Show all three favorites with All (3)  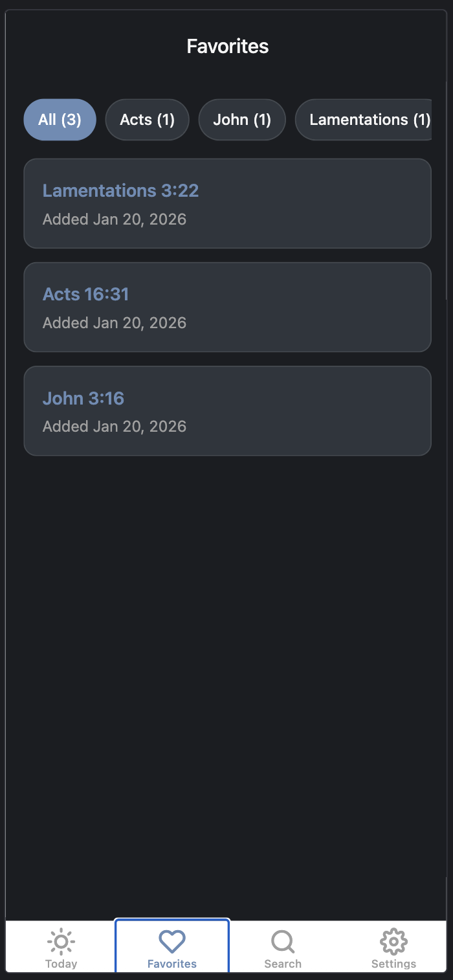click(60, 120)
